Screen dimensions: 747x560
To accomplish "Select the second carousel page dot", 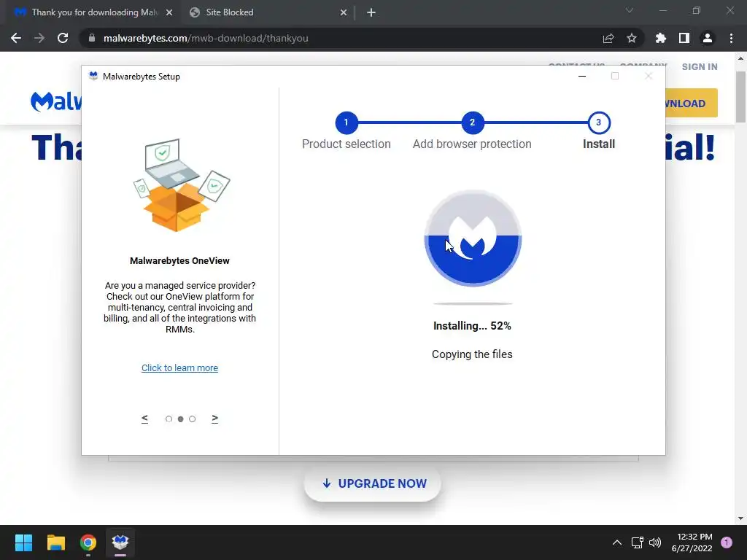I will (181, 419).
